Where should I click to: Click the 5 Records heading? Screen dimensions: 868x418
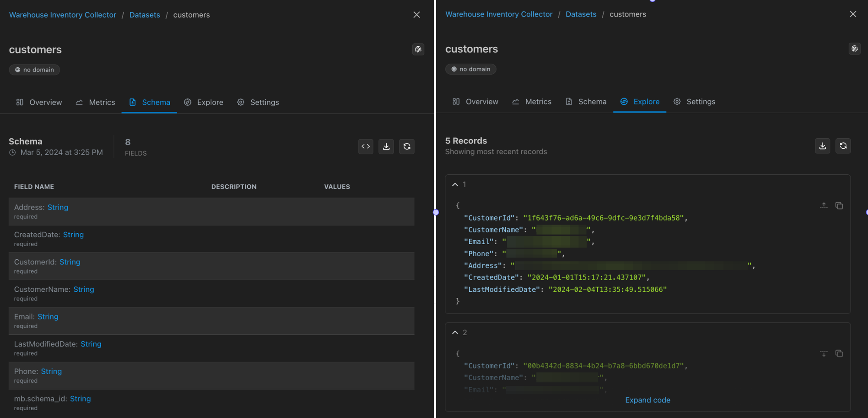coord(466,141)
